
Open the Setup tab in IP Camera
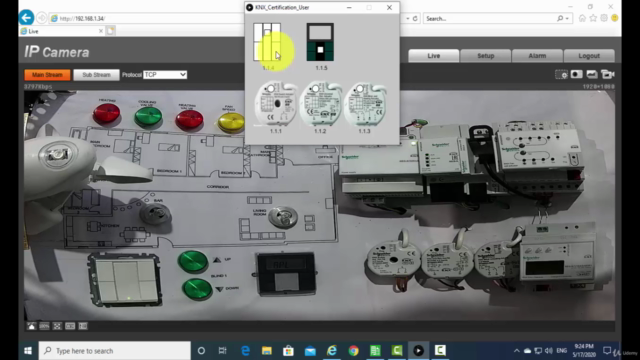coord(486,56)
